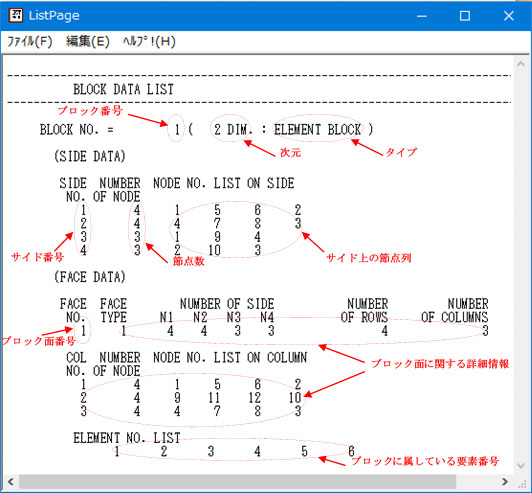Close the ListPage window
The width and height of the screenshot is (532, 493).
(508, 16)
